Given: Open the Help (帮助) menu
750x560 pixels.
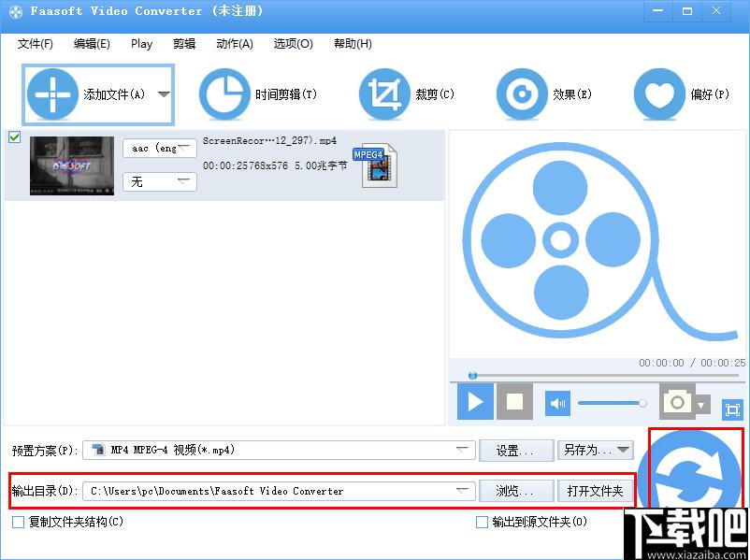Looking at the screenshot, I should [x=353, y=44].
